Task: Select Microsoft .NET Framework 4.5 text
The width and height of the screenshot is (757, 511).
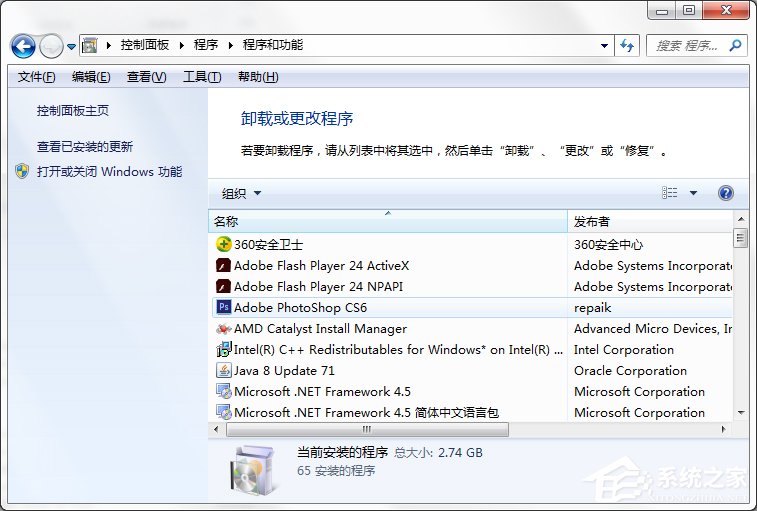Action: (x=322, y=392)
